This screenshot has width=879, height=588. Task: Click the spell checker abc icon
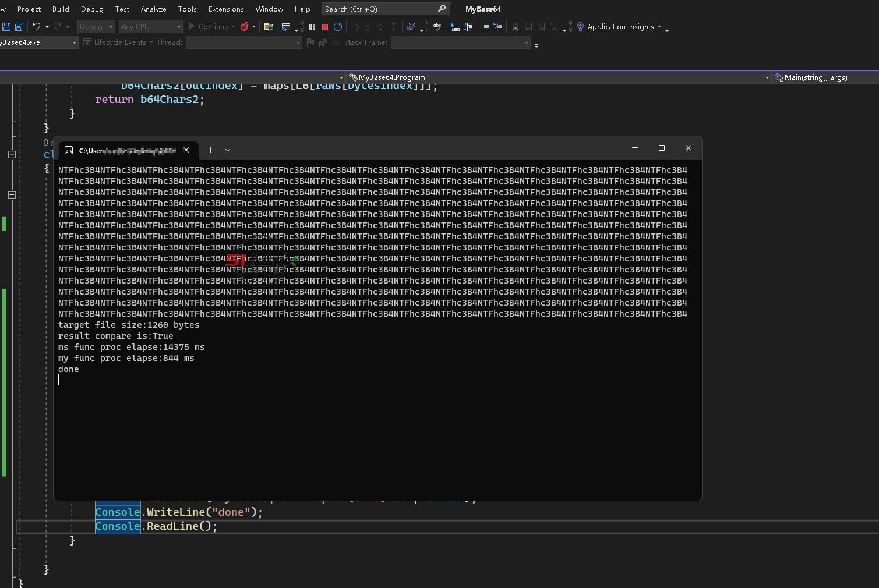(x=437, y=27)
